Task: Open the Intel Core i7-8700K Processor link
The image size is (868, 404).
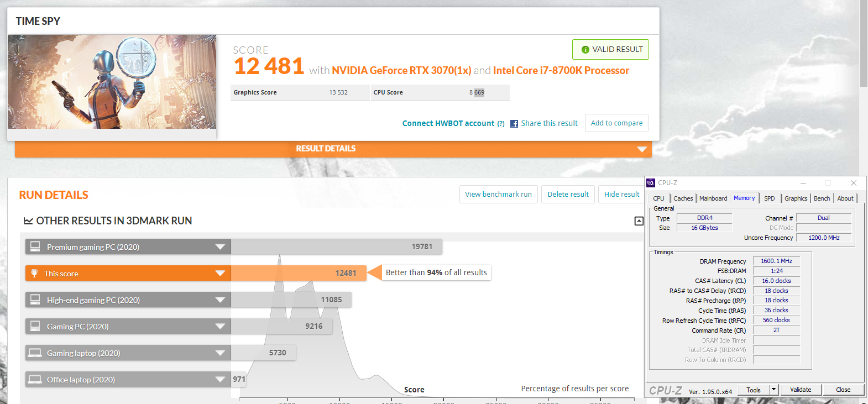Action: coord(561,71)
